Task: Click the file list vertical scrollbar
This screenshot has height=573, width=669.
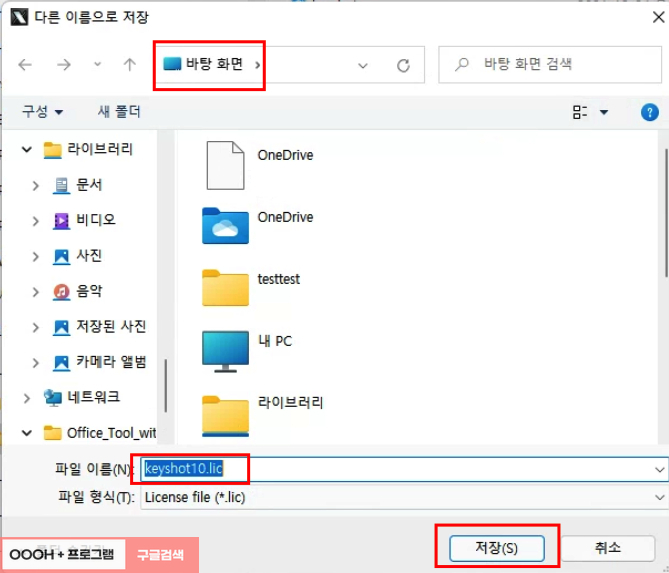Action: [666, 213]
